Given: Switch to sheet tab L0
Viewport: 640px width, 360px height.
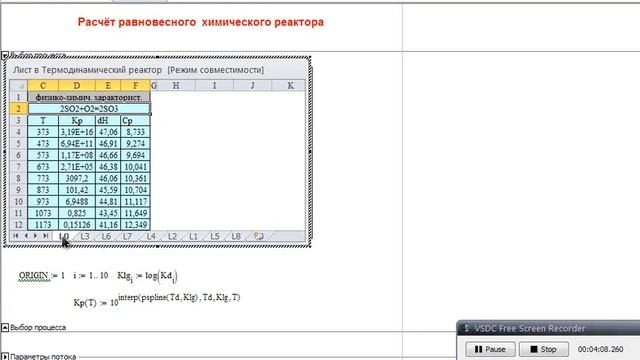Looking at the screenshot, I should [x=64, y=236].
